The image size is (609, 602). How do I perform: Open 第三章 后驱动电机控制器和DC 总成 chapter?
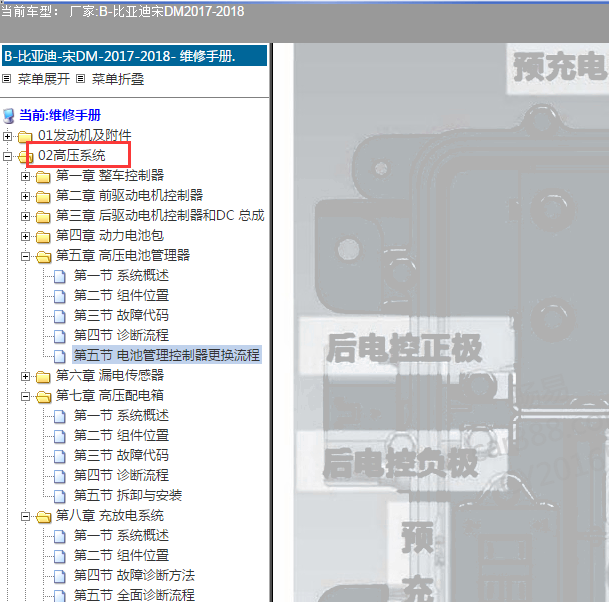point(160,215)
